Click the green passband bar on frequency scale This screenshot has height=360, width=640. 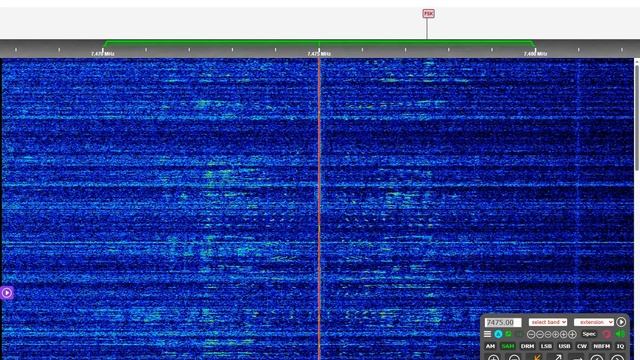pos(319,43)
